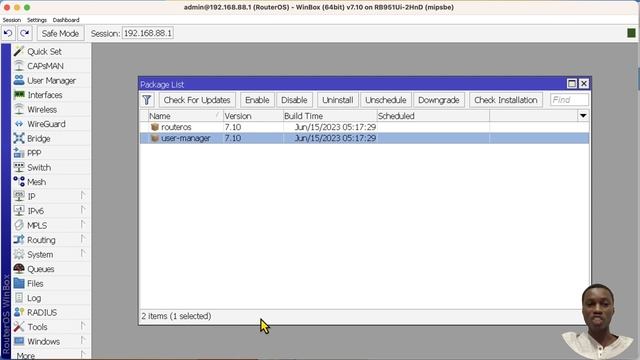This screenshot has height=360, width=640.
Task: Open Quick Set wand icon
Action: [19, 51]
